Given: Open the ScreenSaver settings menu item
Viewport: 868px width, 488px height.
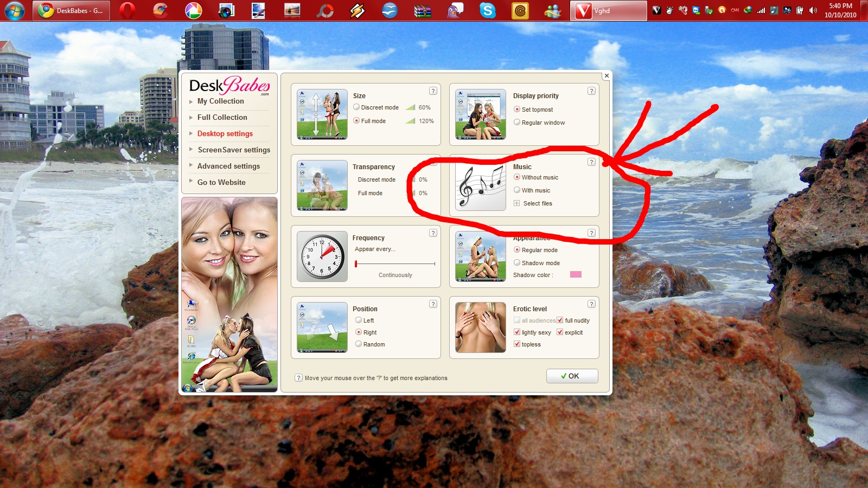Looking at the screenshot, I should tap(233, 150).
